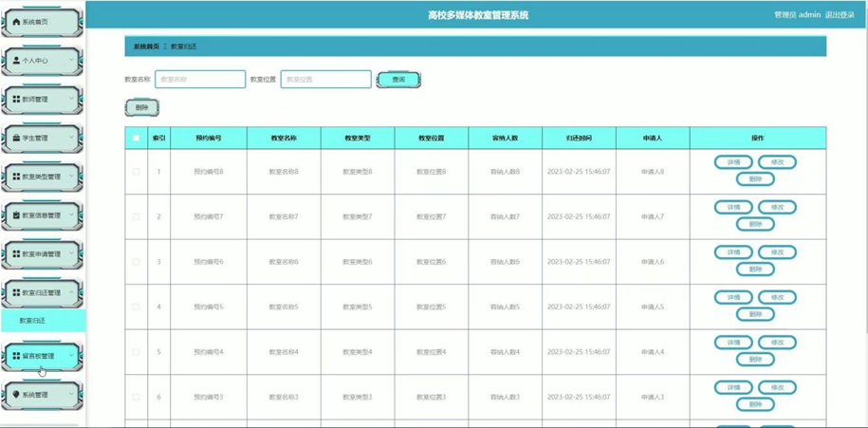Modify row 预约编号3 with 修改

point(777,387)
